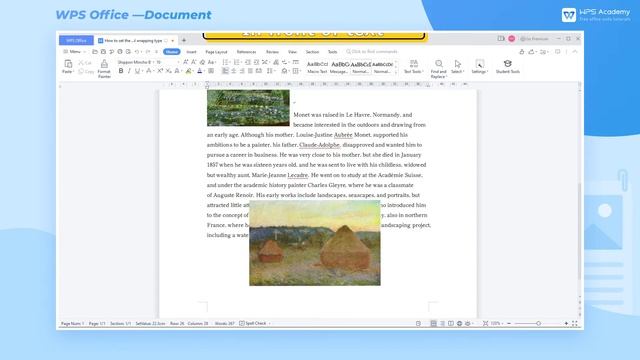This screenshot has height=360, width=640.
Task: Apply the font color
Action: (200, 71)
